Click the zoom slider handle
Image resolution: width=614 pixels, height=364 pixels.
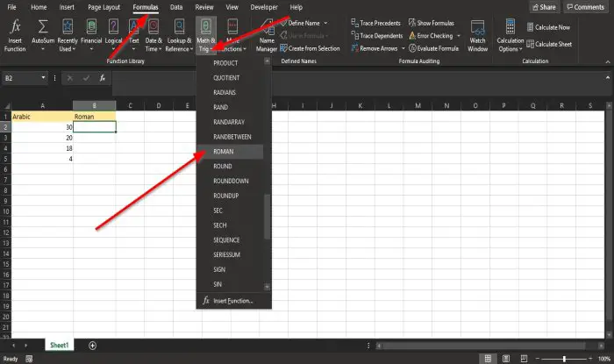(x=564, y=359)
